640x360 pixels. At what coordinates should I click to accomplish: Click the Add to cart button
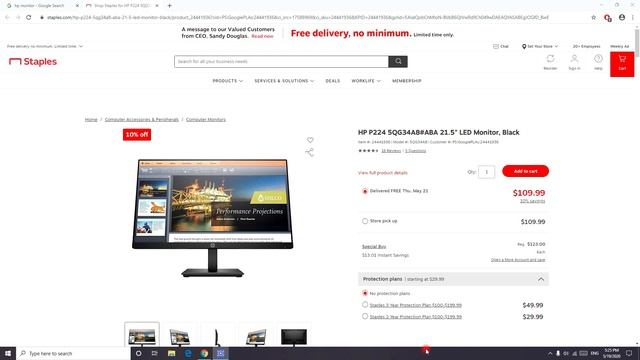(x=525, y=171)
